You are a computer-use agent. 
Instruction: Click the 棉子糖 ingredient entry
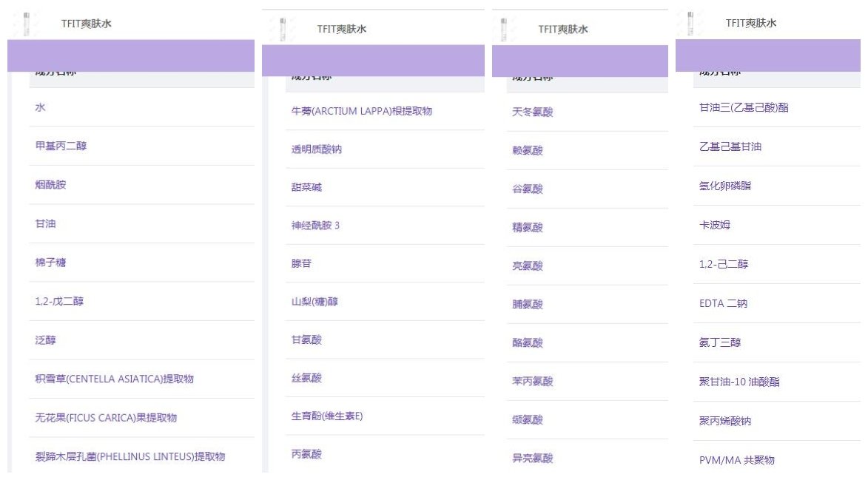pyautogui.click(x=50, y=263)
